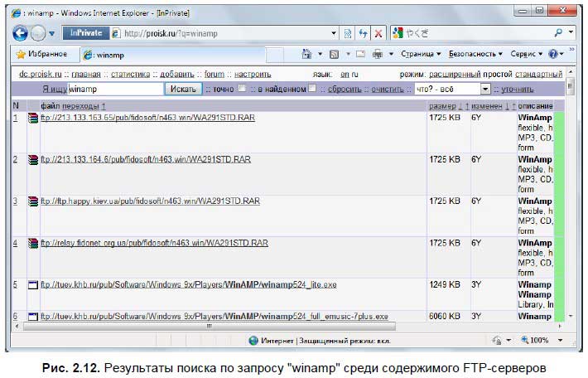This screenshot has height=378, width=588.
Task: Click the browser Back button
Action: click(x=20, y=33)
